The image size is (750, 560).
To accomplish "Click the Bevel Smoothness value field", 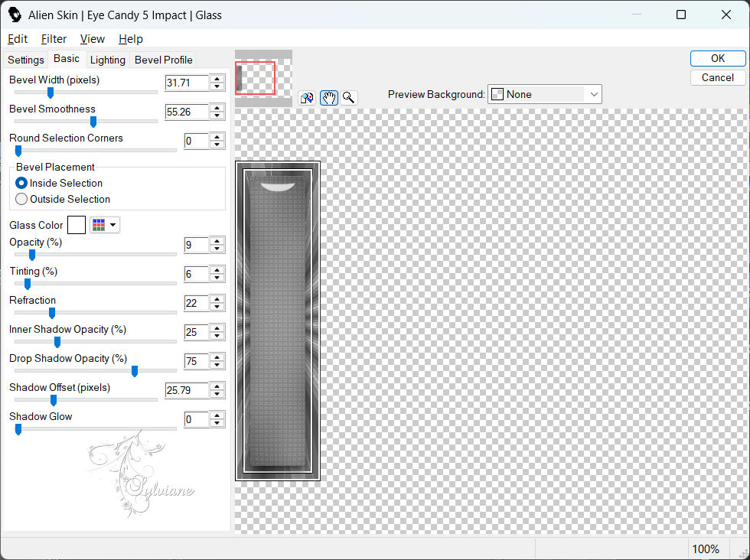I will (187, 112).
